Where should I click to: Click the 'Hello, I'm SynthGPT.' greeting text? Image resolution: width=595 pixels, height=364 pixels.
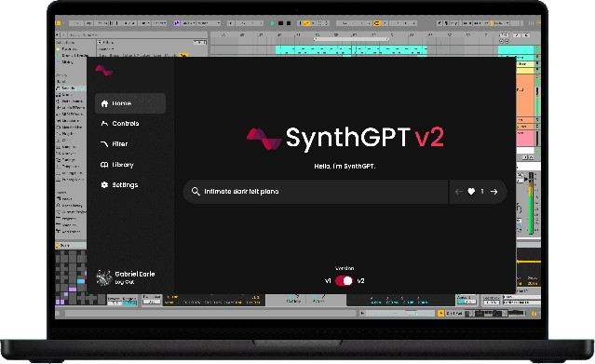pos(345,166)
